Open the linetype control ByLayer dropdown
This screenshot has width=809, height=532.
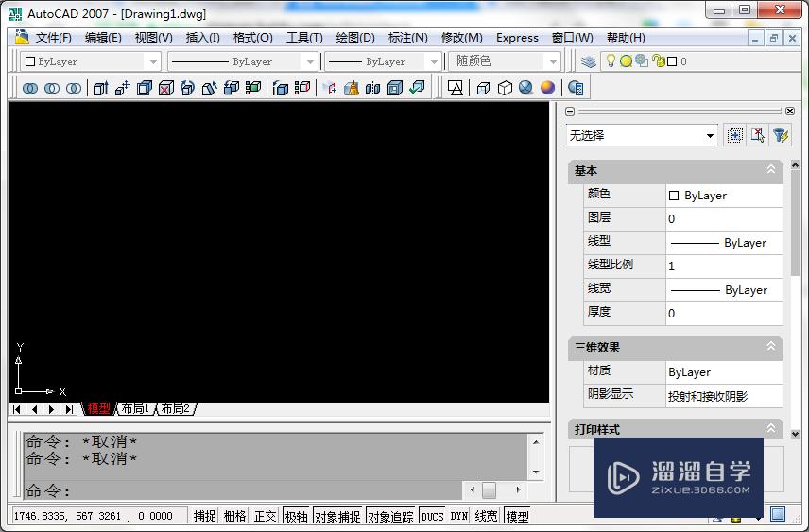coord(243,61)
